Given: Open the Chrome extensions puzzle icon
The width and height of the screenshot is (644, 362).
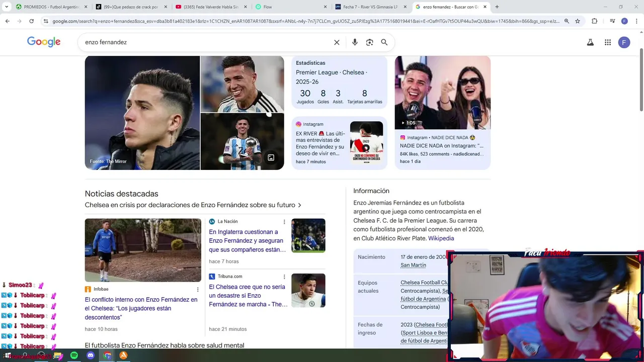Looking at the screenshot, I should point(594,21).
